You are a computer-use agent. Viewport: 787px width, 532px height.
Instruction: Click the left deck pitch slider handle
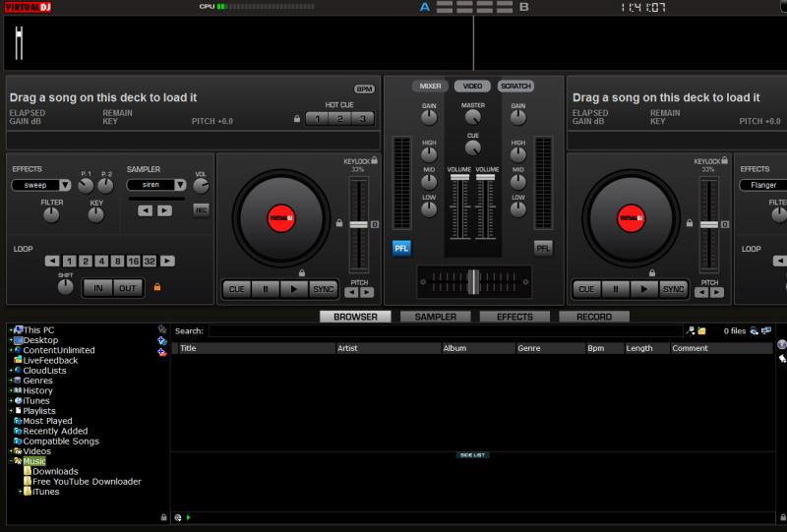[x=358, y=224]
